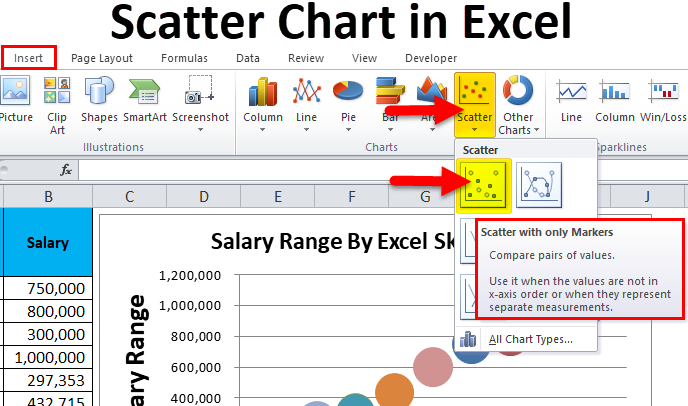The image size is (688, 406).
Task: Select column F header
Action: [351, 196]
